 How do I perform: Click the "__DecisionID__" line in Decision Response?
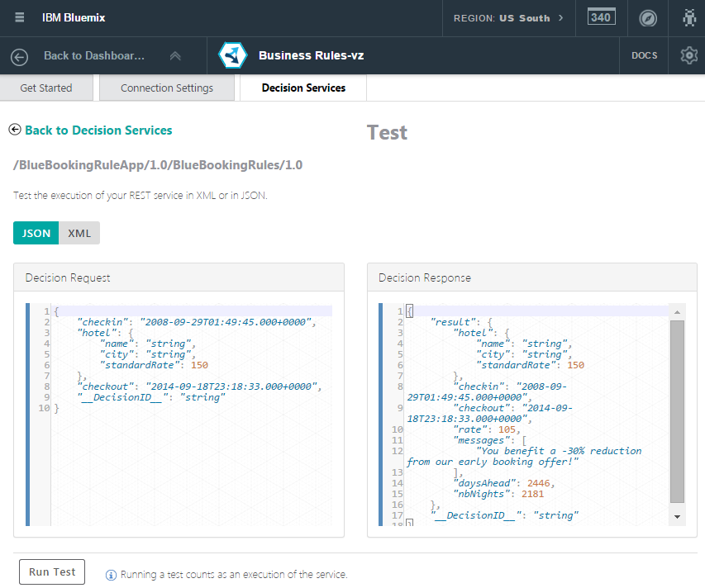(x=504, y=515)
